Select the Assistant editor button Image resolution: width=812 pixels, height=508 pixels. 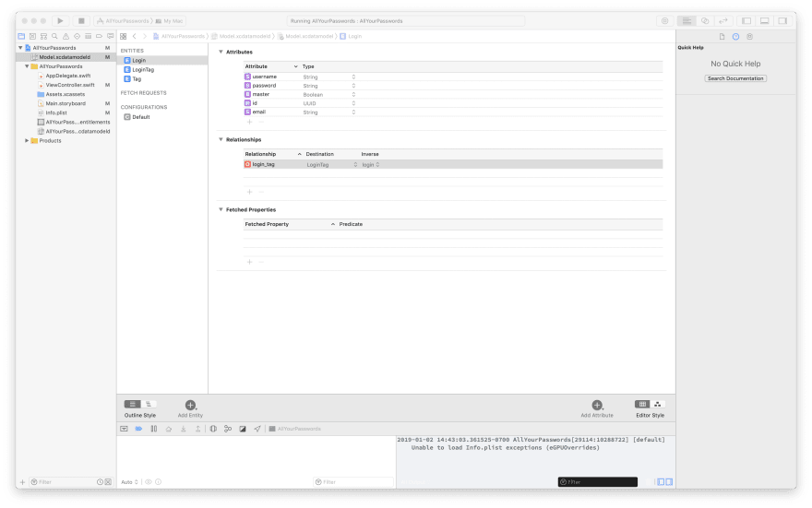pos(705,20)
